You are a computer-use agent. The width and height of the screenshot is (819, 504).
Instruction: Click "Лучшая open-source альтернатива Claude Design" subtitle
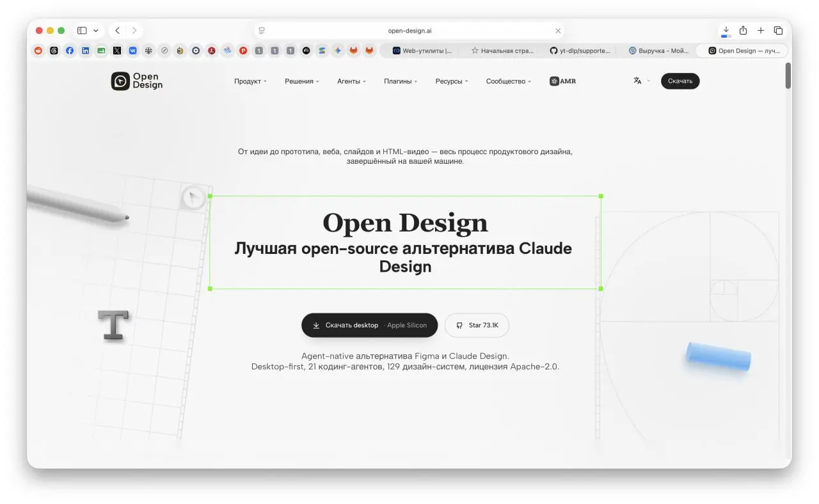point(404,257)
